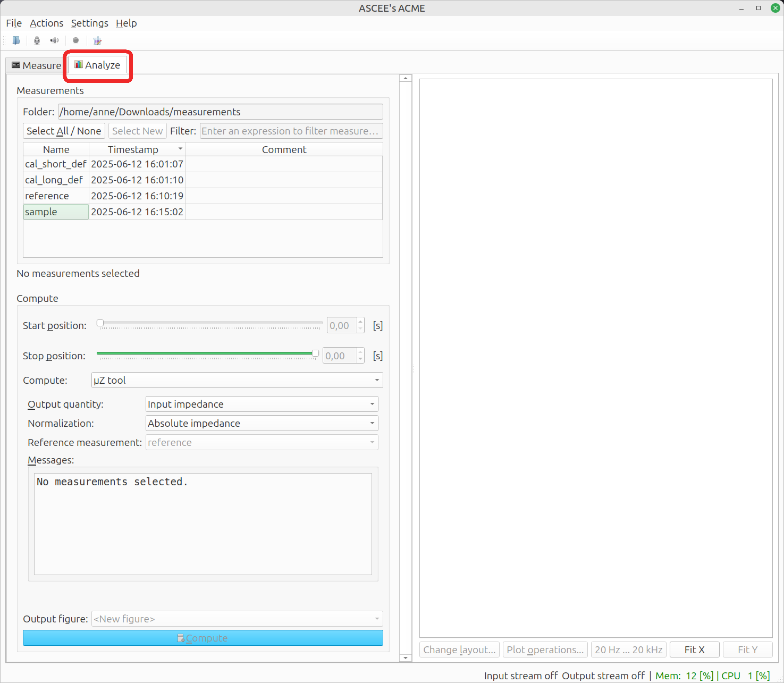Sort by the Timestamp column header
Screen dimensions: 784x683
point(137,149)
